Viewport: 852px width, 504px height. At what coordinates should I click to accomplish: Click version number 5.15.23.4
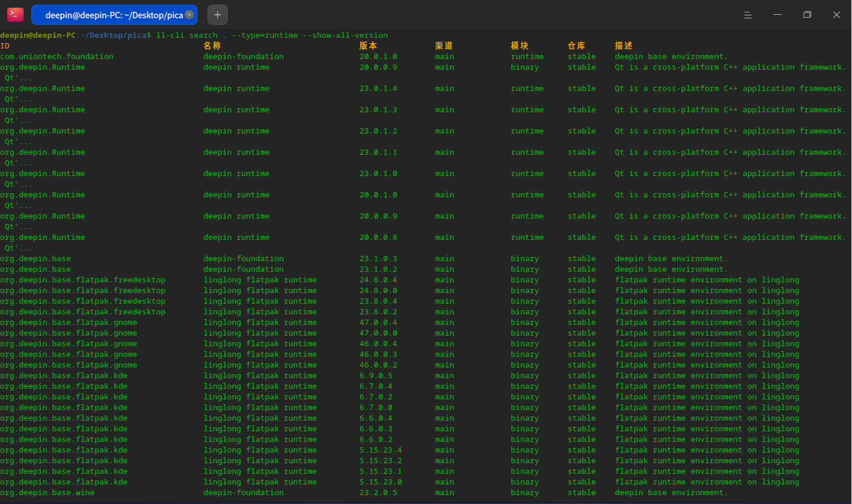(381, 450)
